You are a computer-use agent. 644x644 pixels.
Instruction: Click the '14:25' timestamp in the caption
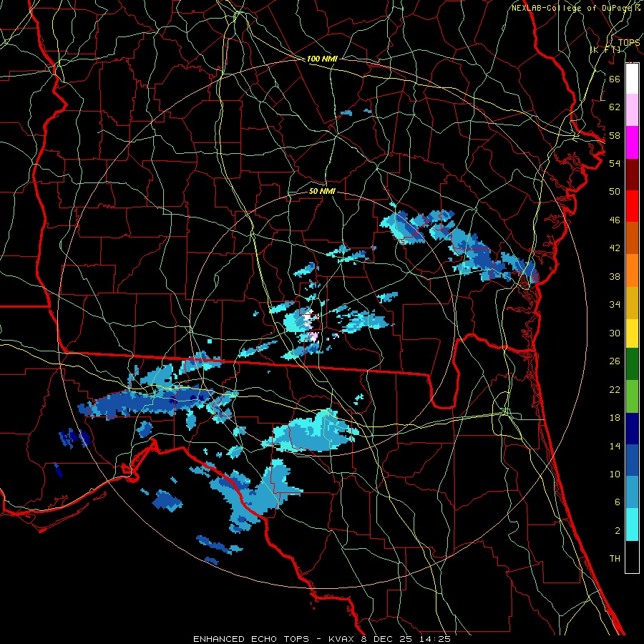(435, 639)
